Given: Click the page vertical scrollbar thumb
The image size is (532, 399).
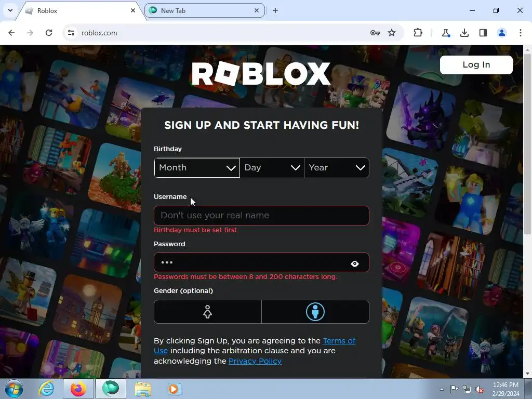Looking at the screenshot, I should click(x=527, y=144).
